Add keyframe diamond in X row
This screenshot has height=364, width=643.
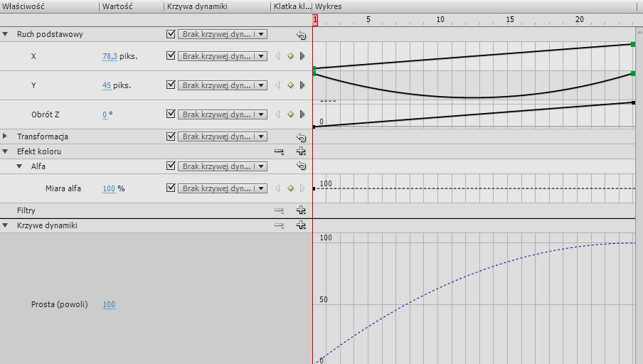(290, 56)
